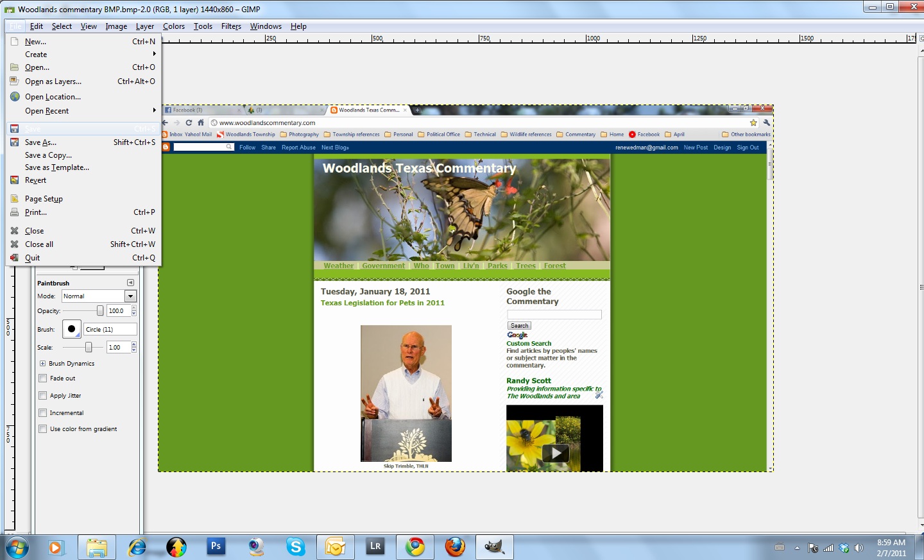Open the brush selector showing Circle (11)
This screenshot has width=924, height=560.
[109, 329]
